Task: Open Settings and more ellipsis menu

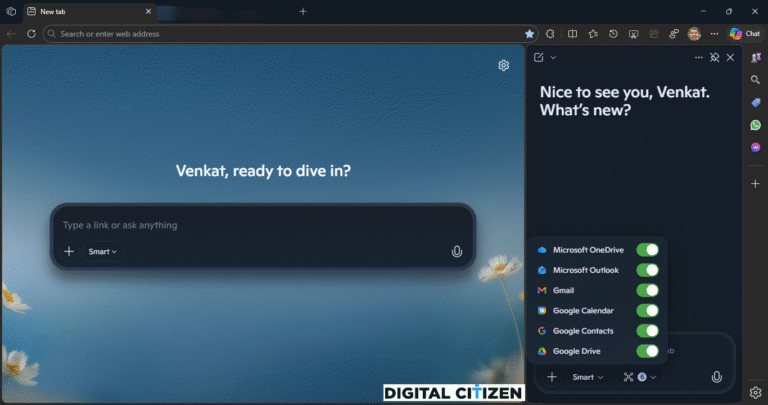Action: coord(715,34)
